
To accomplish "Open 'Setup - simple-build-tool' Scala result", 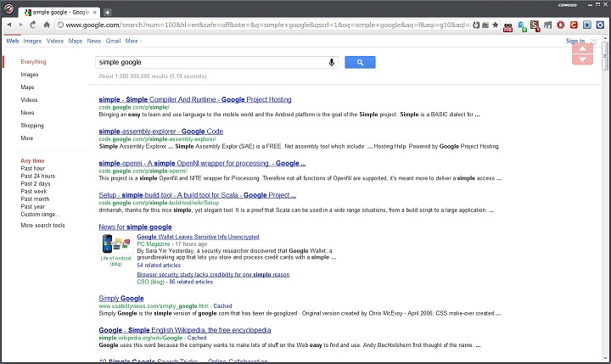I will click(x=197, y=195).
